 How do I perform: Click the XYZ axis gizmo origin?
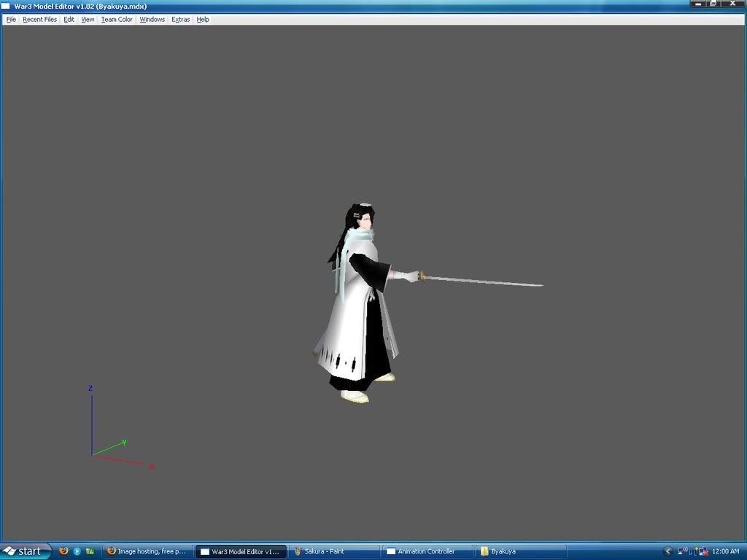pos(92,455)
